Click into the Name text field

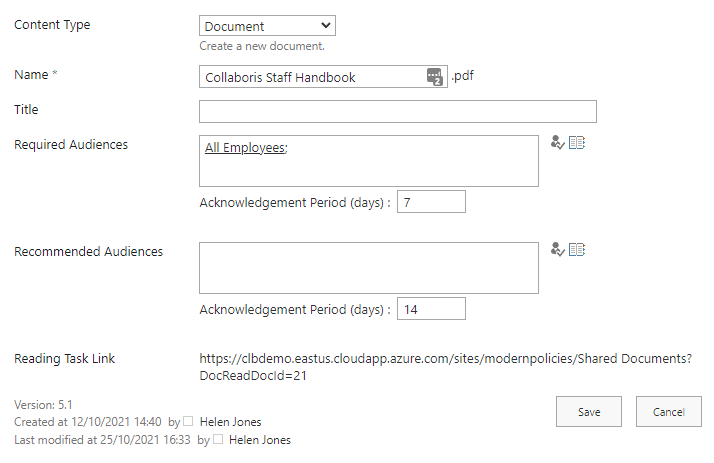310,77
